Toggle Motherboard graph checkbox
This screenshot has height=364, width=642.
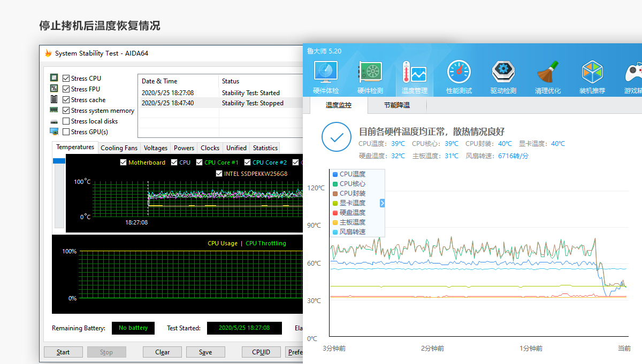(124, 162)
